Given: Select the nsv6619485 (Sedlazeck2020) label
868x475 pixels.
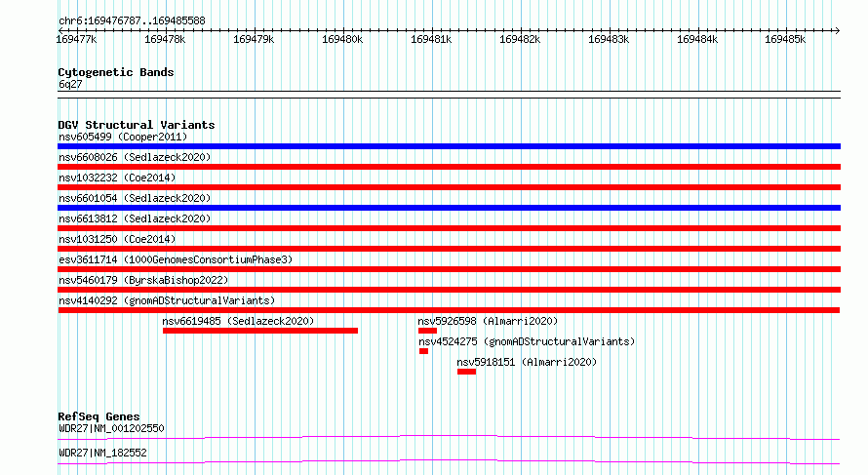Looking at the screenshot, I should coord(238,321).
